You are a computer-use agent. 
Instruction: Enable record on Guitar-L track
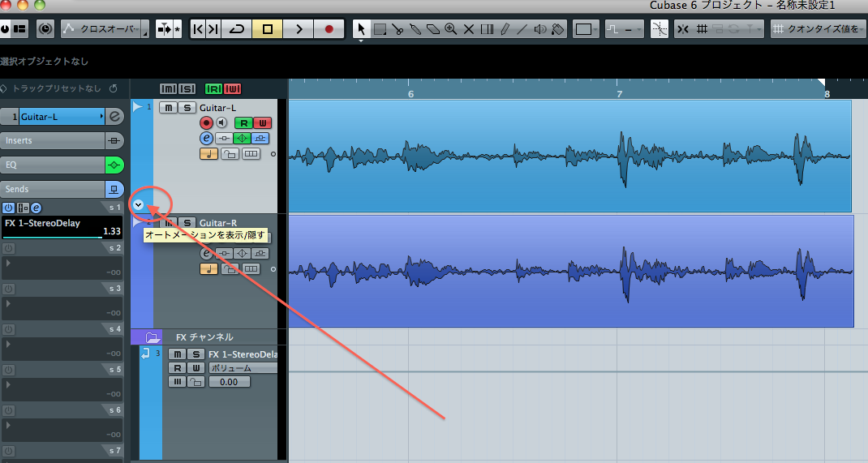[206, 123]
